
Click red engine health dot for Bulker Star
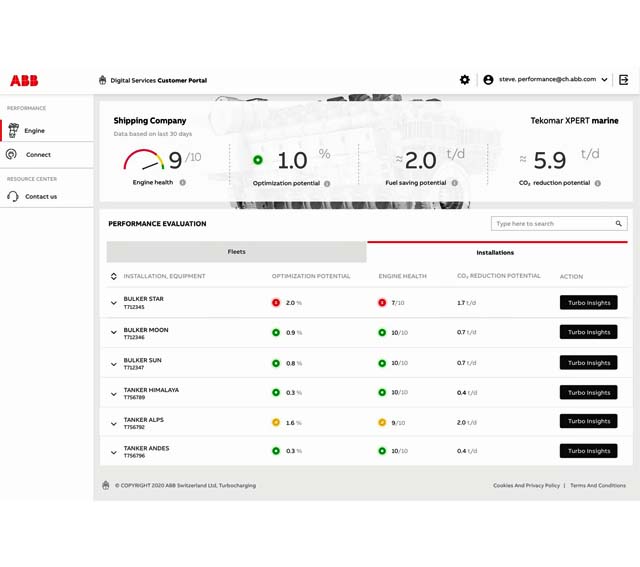click(382, 302)
